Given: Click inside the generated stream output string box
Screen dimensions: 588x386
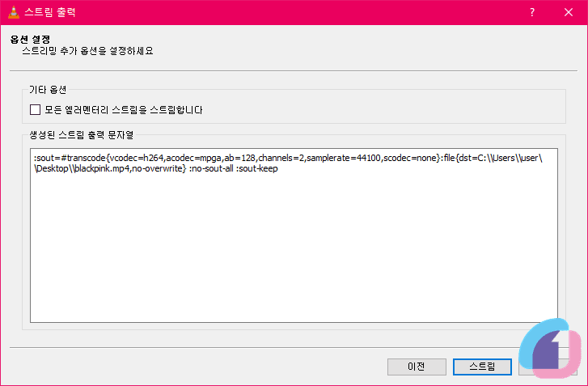Looking at the screenshot, I should pyautogui.click(x=294, y=235).
